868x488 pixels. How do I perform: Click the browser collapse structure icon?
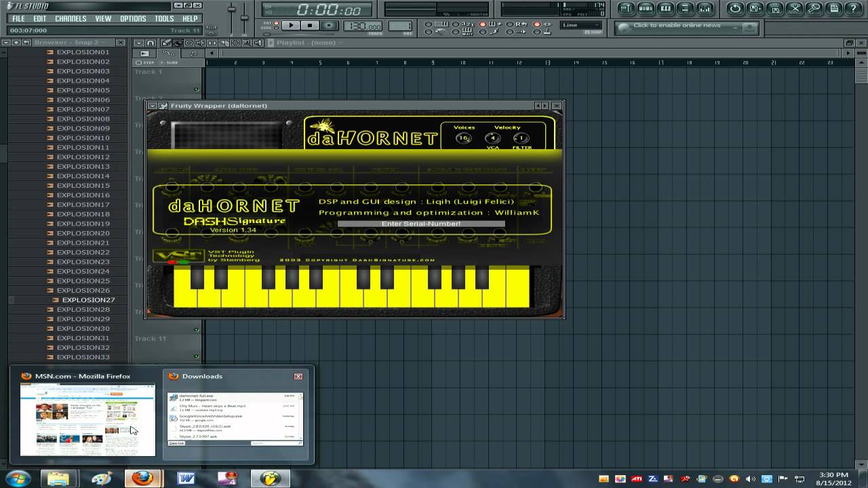(26, 42)
